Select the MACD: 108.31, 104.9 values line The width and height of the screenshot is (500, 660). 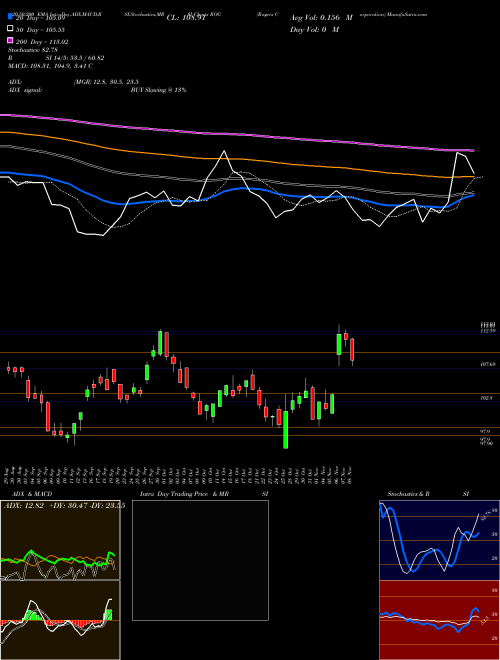click(x=51, y=66)
